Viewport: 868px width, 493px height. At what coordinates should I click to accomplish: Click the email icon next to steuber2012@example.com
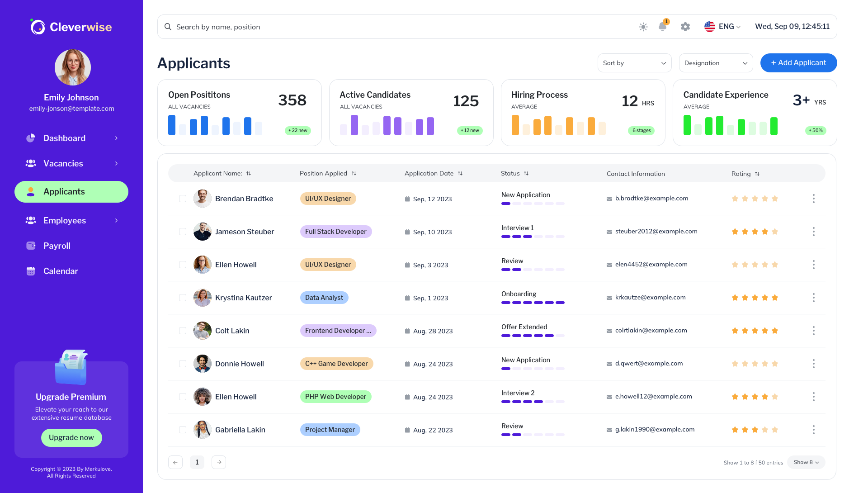coord(609,232)
